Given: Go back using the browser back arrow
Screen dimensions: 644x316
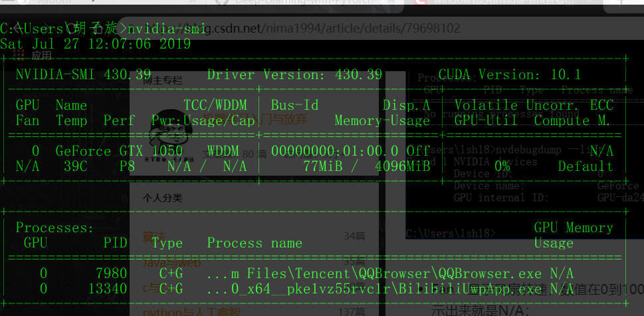Looking at the screenshot, I should pos(18,28).
